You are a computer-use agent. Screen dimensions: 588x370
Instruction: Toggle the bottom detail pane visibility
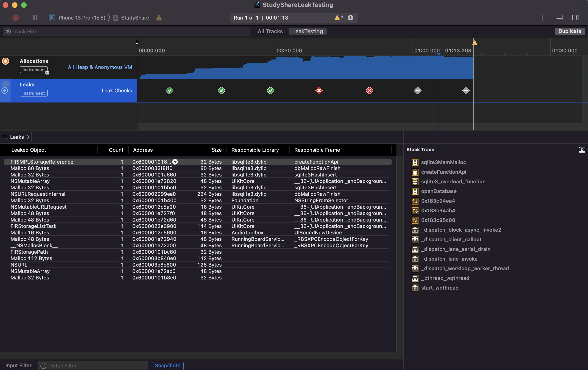pos(559,18)
